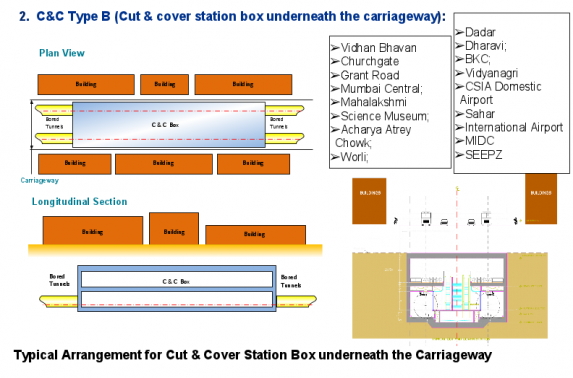Click the bus icon right of centerline

486,219
